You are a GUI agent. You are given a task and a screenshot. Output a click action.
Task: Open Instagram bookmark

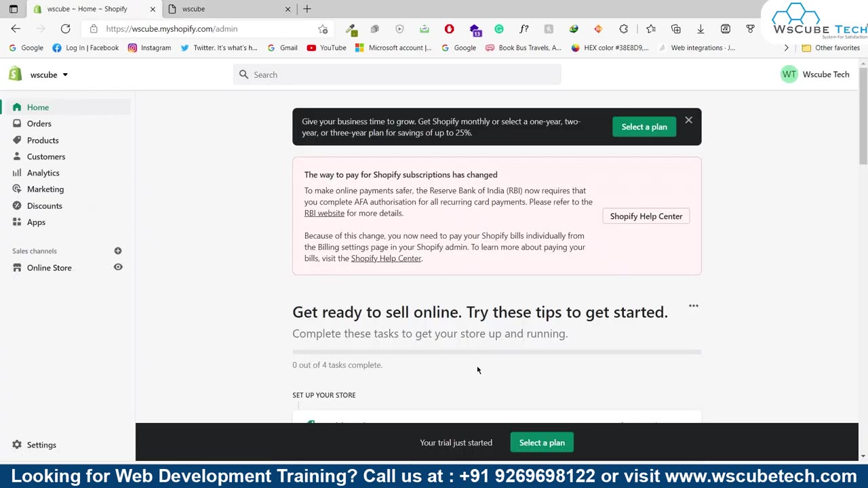(149, 48)
